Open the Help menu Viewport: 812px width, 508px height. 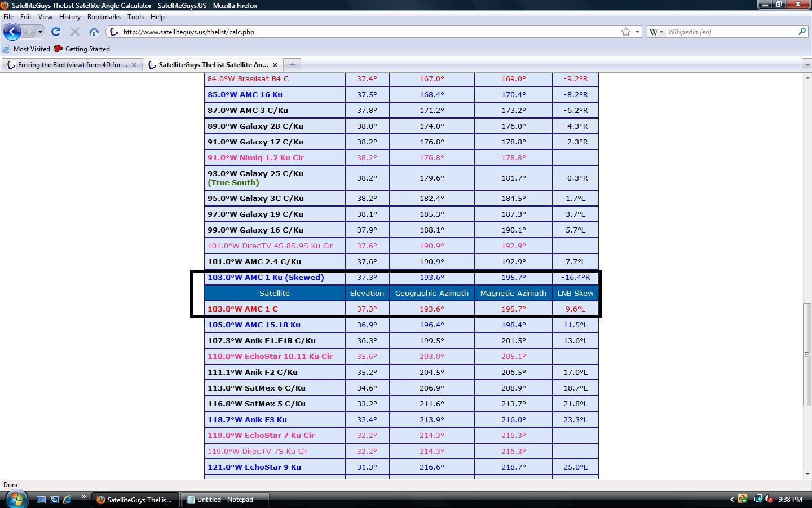click(157, 17)
